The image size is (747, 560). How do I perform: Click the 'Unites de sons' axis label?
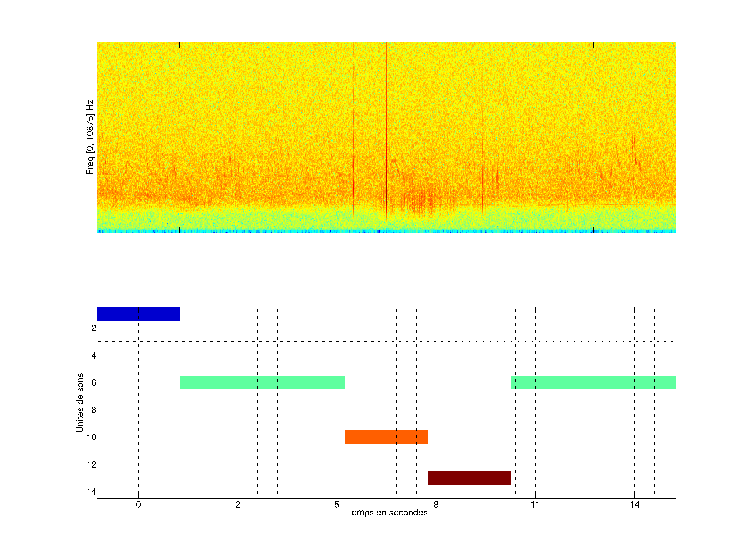[80, 402]
